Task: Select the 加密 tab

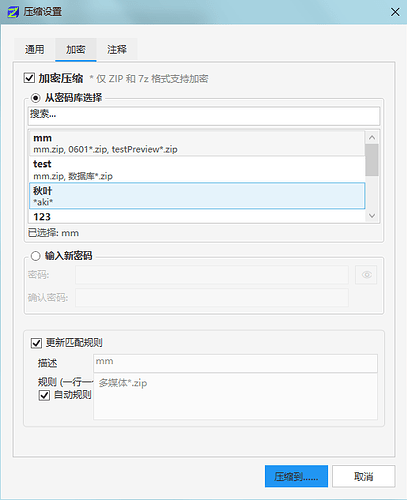Action: 76,50
